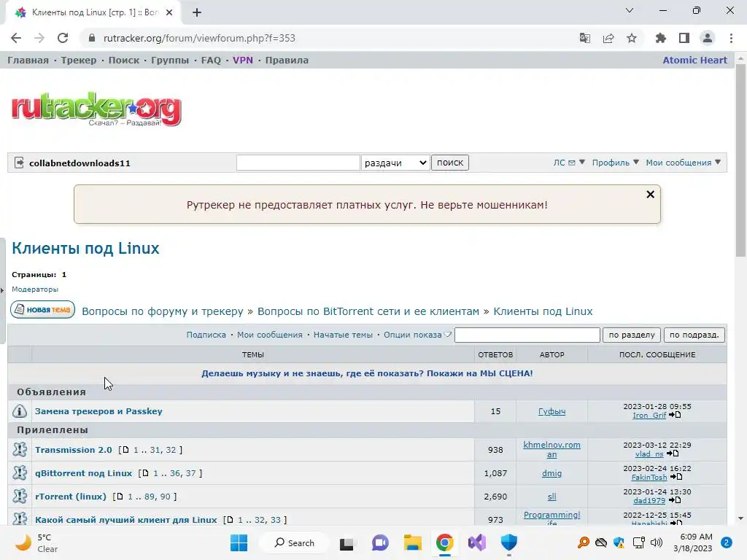Close the Клиенты под Linux tab

(x=169, y=13)
